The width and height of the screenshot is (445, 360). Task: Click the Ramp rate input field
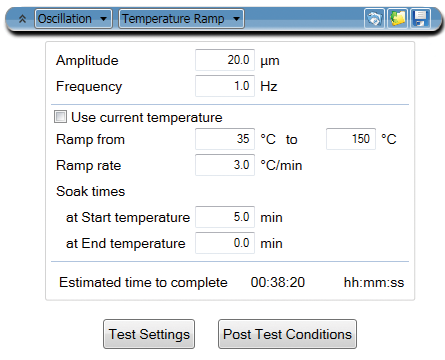225,165
